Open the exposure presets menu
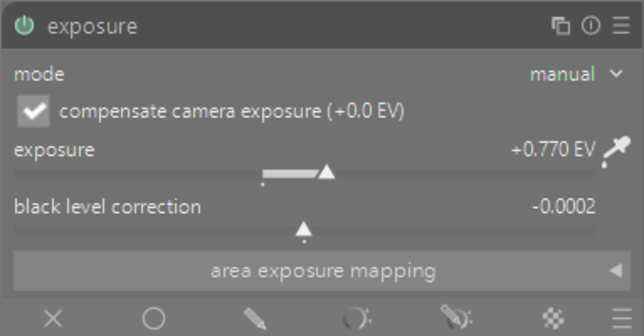This screenshot has width=644, height=336. (x=621, y=26)
